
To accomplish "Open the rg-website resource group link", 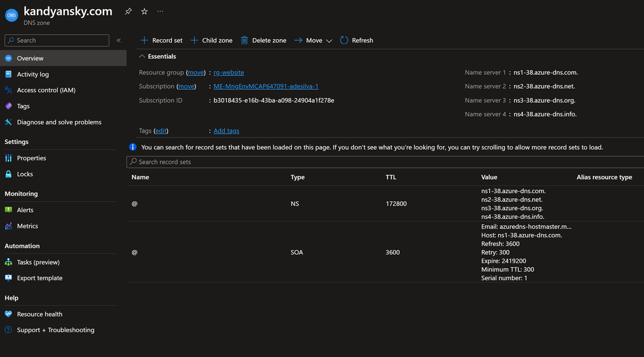I will (229, 72).
